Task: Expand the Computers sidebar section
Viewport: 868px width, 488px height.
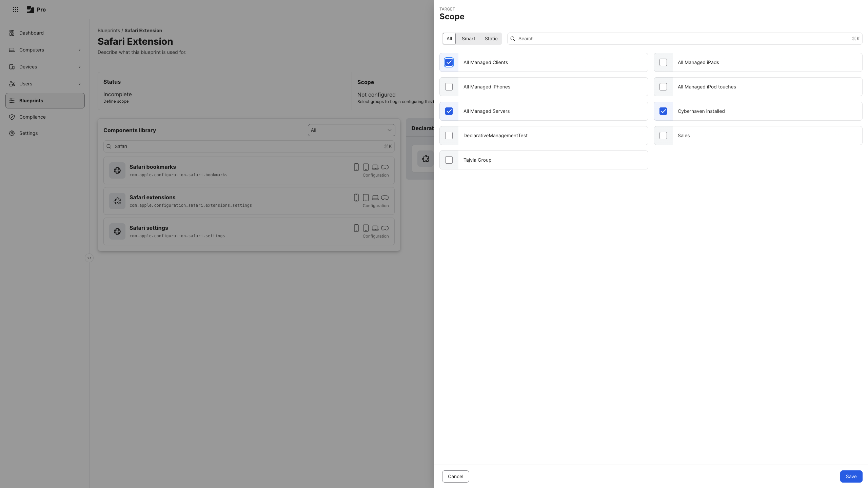Action: coord(80,50)
